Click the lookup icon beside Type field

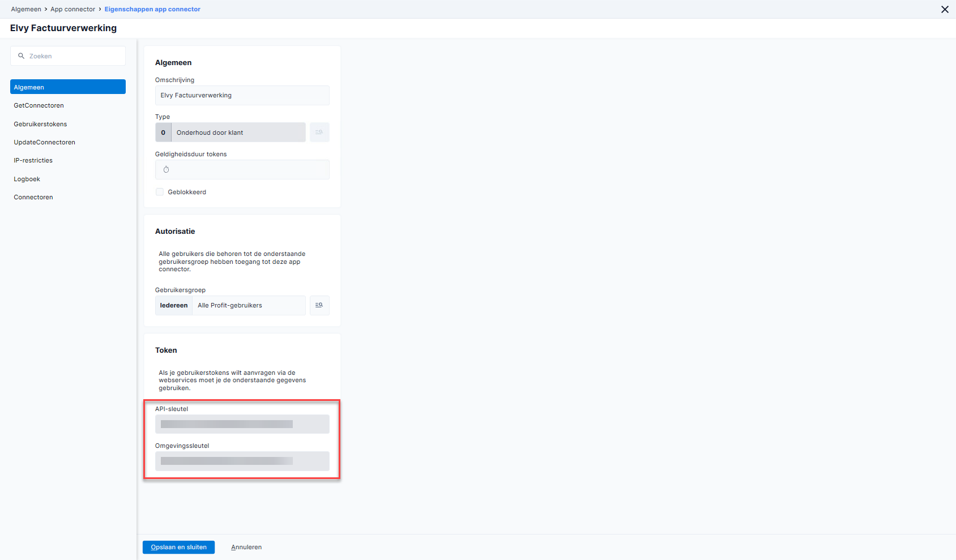click(x=319, y=132)
